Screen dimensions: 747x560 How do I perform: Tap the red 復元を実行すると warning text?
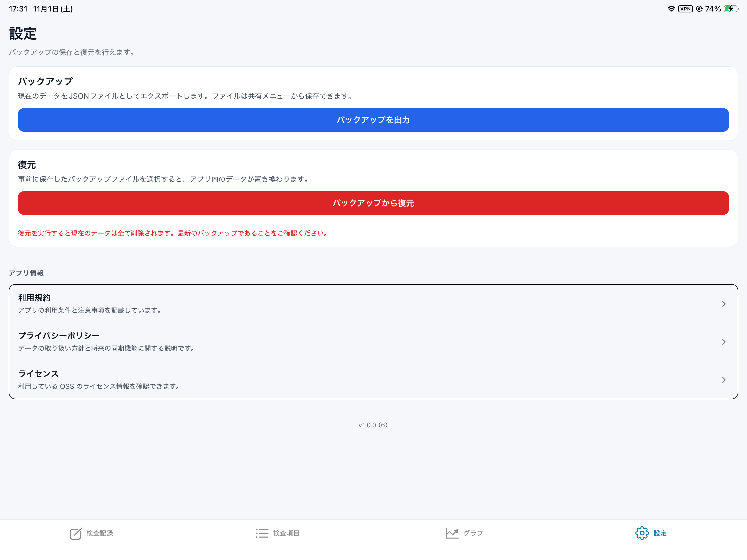[174, 234]
